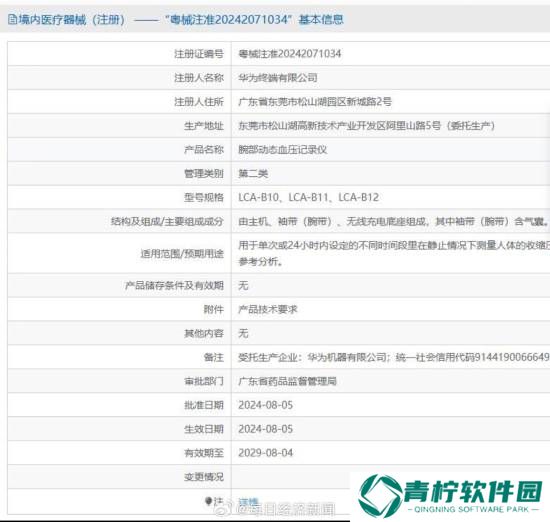Select the value 广东省药品监督管理局
Image resolution: width=550 pixels, height=522 pixels.
[288, 381]
